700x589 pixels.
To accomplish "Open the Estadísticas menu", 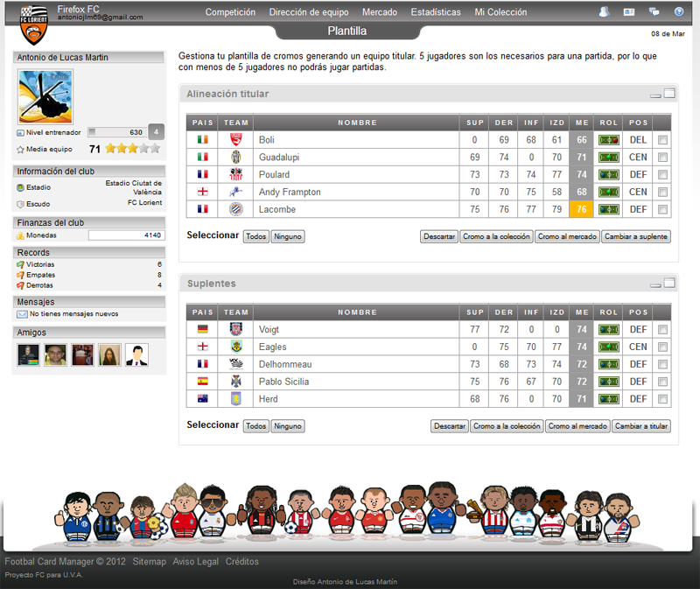I will pos(436,12).
